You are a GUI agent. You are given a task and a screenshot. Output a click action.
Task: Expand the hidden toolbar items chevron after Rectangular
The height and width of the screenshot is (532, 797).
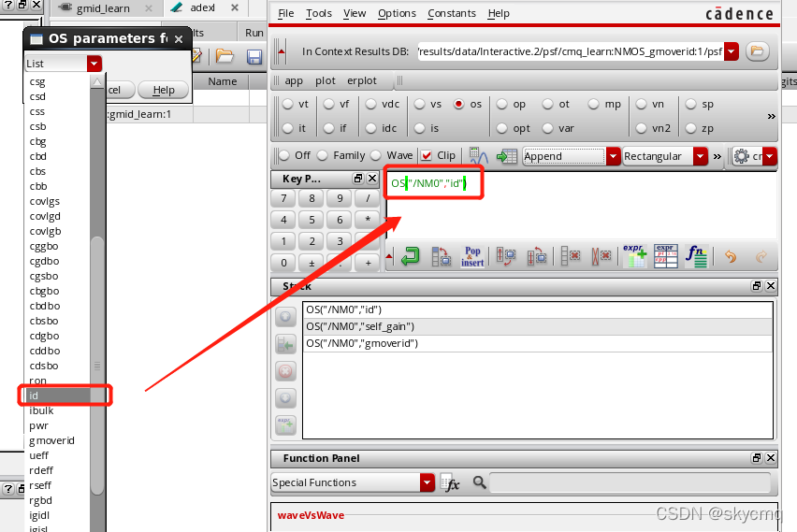pyautogui.click(x=717, y=156)
